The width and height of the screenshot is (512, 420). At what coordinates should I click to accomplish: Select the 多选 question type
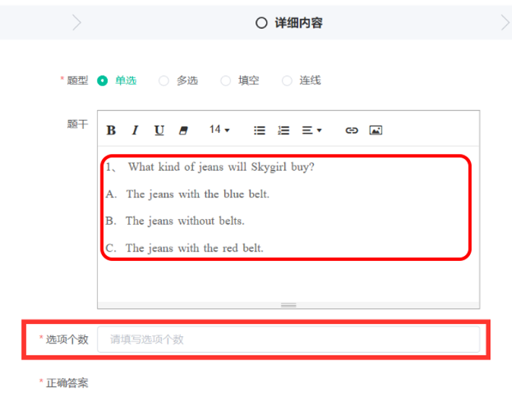pos(179,81)
